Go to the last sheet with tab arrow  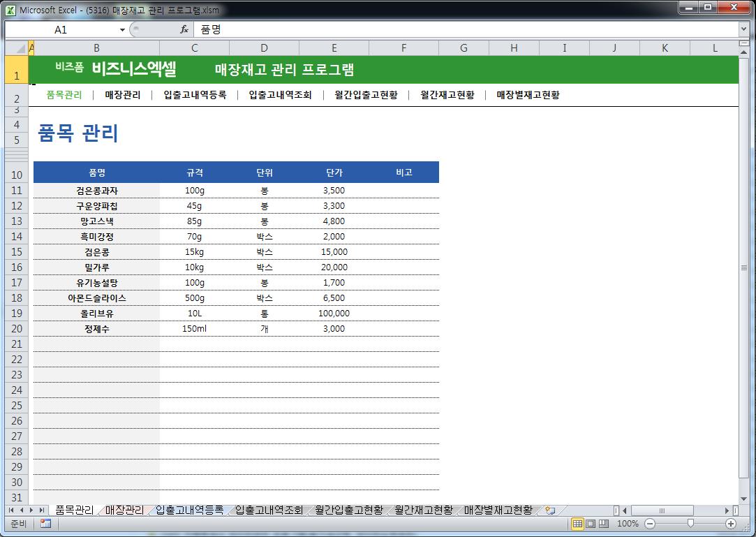42,510
